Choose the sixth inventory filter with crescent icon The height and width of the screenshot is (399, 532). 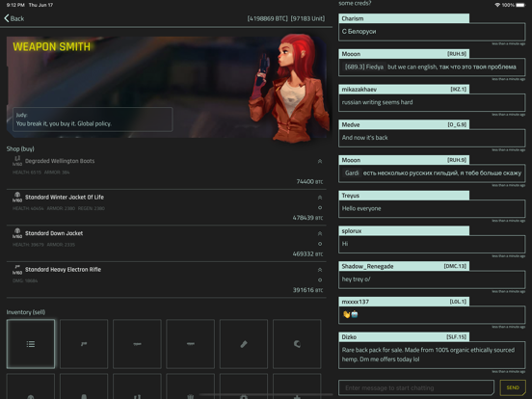(297, 344)
